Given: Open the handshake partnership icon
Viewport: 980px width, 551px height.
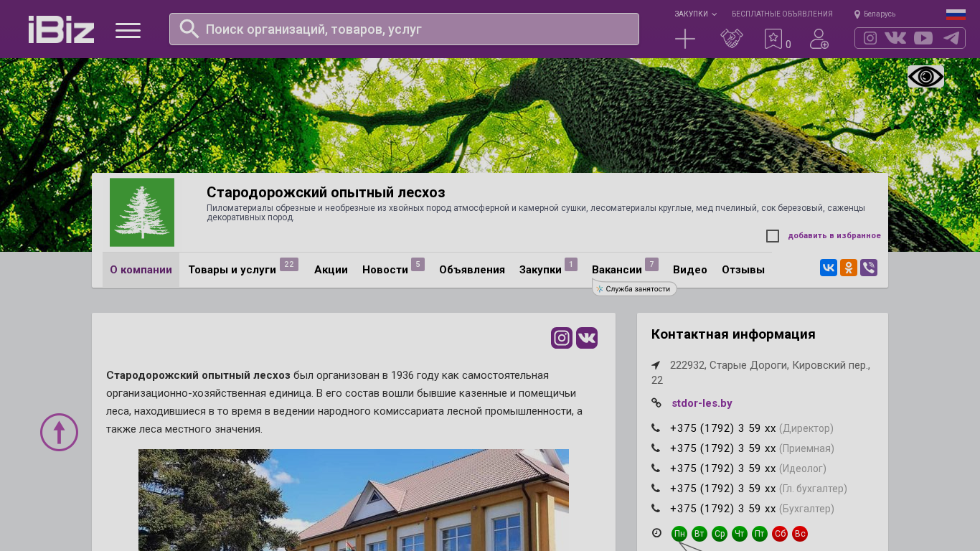Looking at the screenshot, I should [732, 39].
